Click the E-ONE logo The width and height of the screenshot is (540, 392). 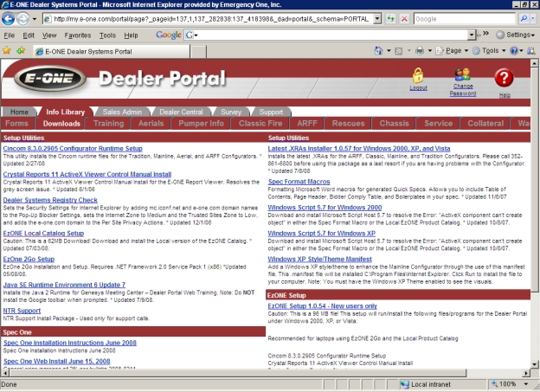tap(49, 78)
